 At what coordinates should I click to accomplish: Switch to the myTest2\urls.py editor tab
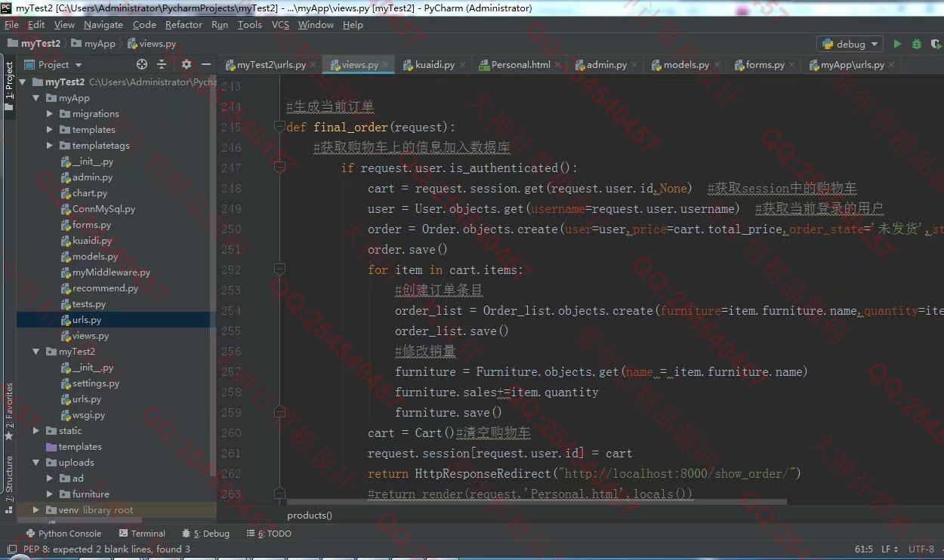(271, 65)
